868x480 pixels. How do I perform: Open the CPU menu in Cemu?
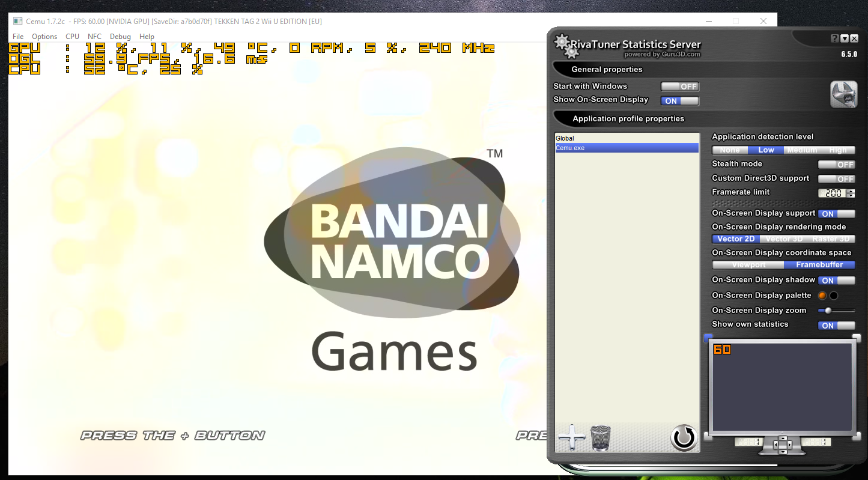[73, 37]
